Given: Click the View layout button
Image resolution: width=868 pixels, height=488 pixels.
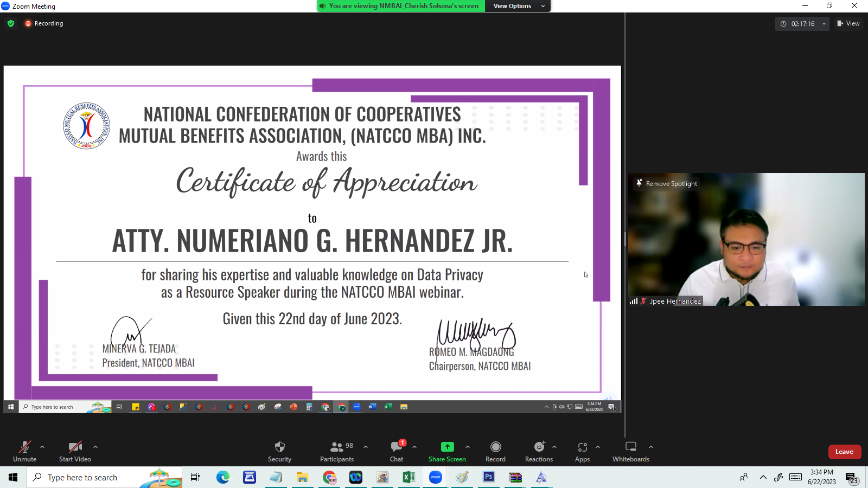Looking at the screenshot, I should click(x=848, y=23).
